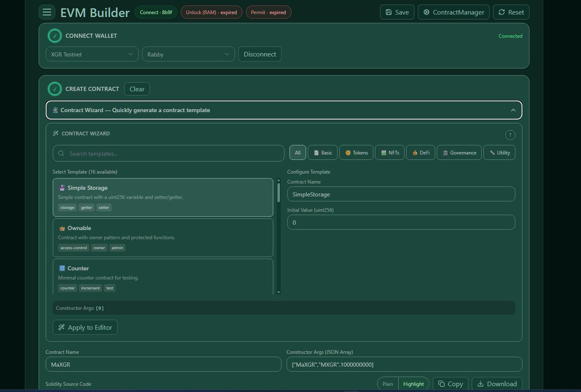
Task: Copy the Solidity source code
Action: (450, 384)
